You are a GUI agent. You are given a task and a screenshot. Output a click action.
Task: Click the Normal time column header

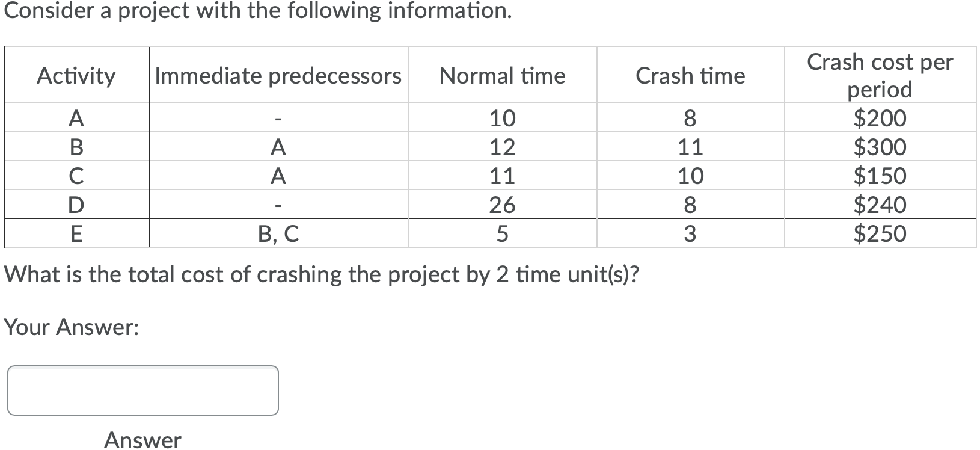point(502,76)
